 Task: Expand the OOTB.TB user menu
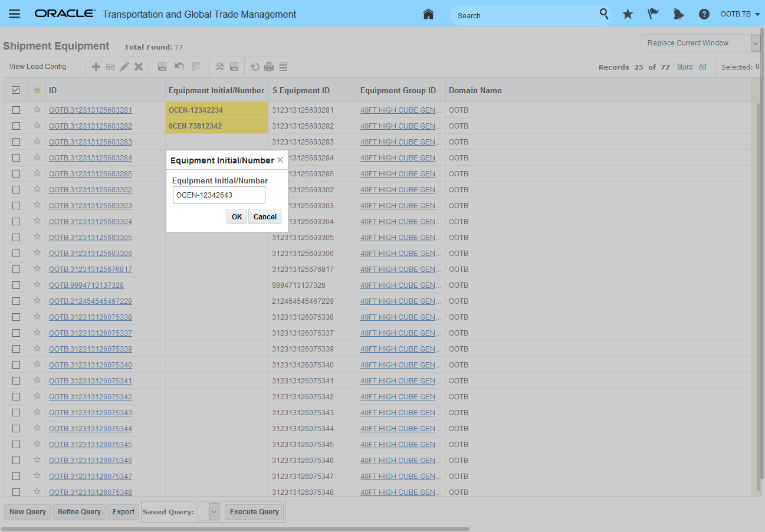click(740, 14)
